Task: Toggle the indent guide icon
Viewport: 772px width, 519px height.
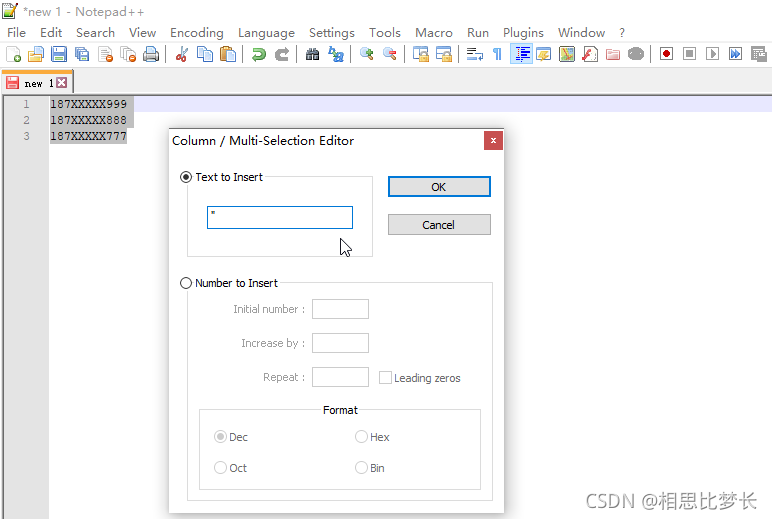Action: (x=521, y=54)
